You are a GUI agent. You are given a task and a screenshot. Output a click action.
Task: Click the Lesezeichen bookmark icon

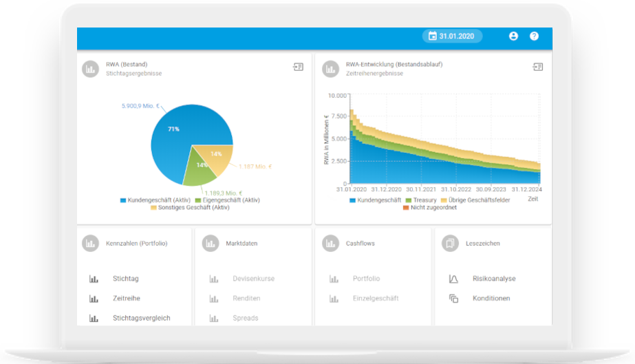click(x=449, y=243)
